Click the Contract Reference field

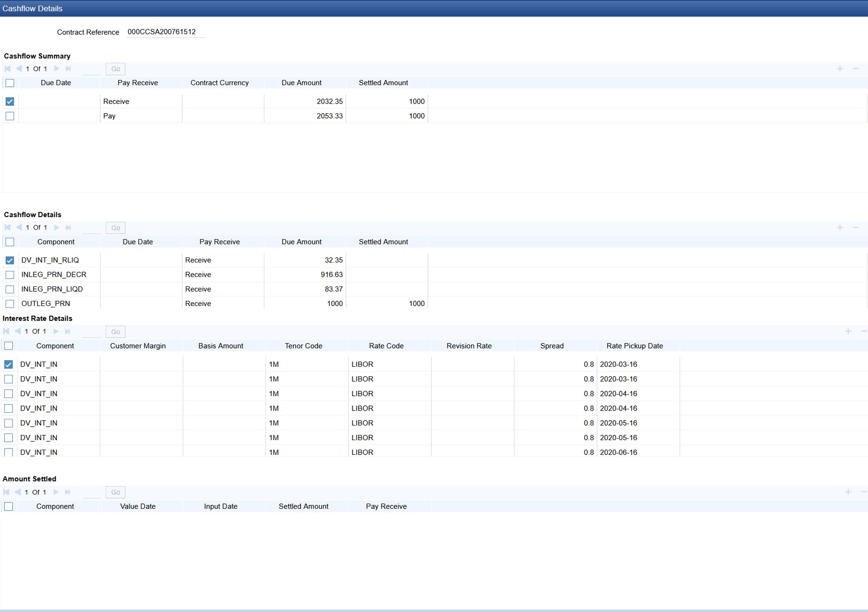click(165, 32)
